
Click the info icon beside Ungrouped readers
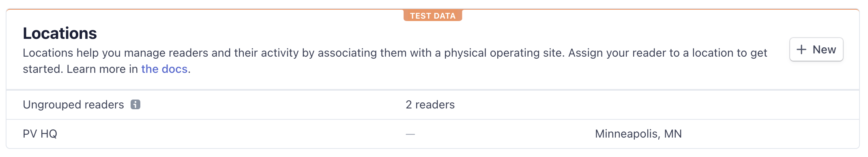pos(135,104)
